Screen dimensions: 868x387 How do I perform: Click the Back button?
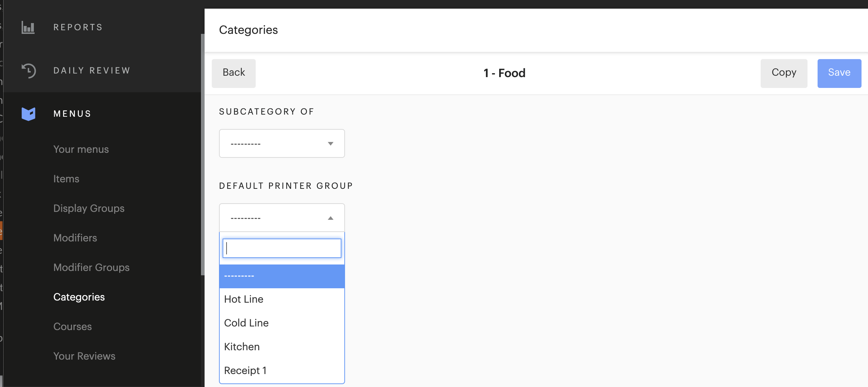[233, 73]
